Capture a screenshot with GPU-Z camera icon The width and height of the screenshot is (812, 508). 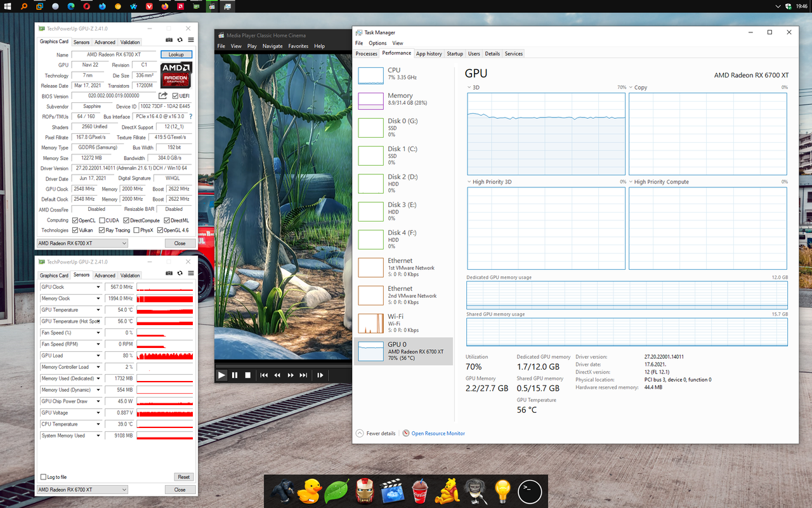[x=169, y=39]
